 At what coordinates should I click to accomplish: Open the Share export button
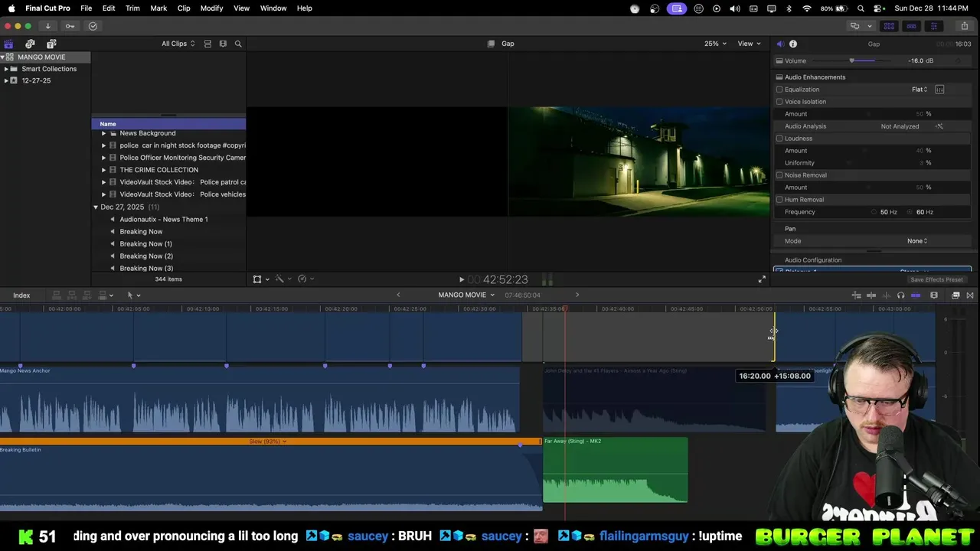(x=964, y=26)
